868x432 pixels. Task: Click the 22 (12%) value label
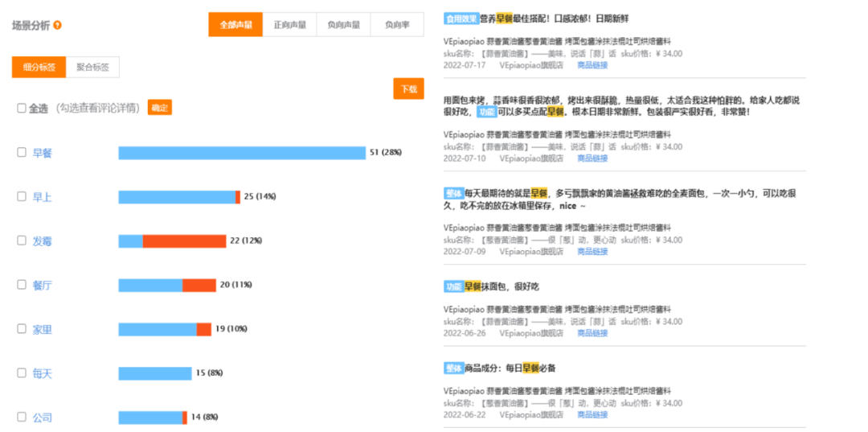pos(246,241)
